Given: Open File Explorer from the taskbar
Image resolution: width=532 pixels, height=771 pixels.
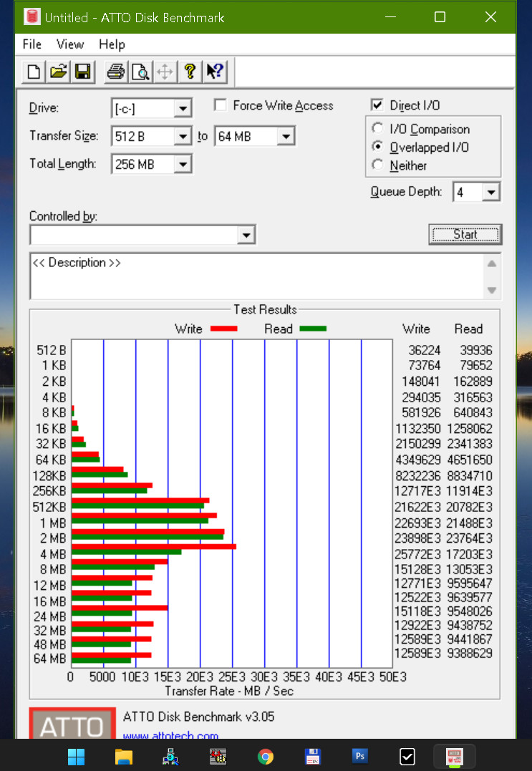Looking at the screenshot, I should (123, 756).
